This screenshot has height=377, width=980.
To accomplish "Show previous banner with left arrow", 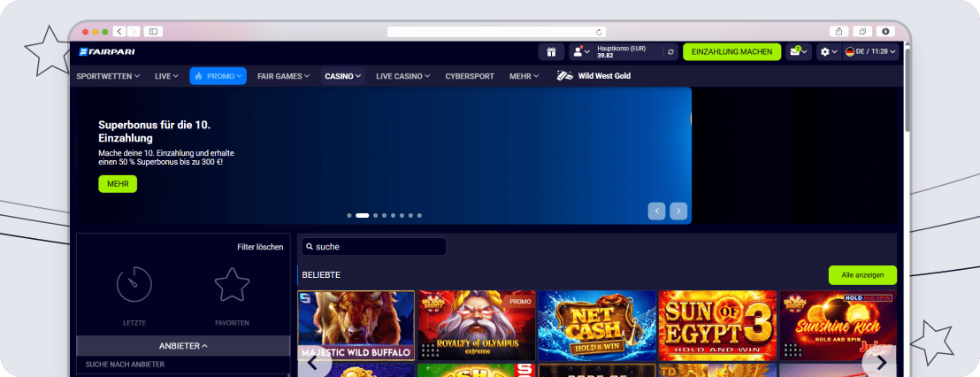I will 656,212.
